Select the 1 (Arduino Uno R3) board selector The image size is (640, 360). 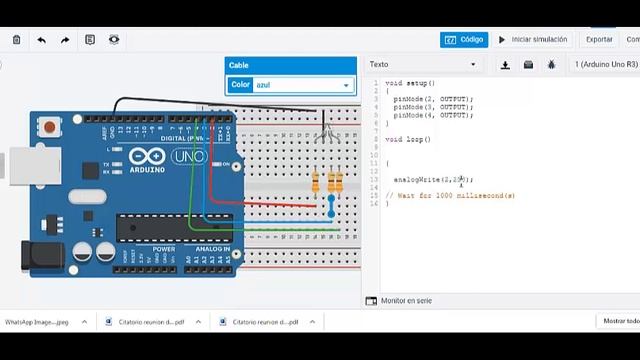pos(606,64)
